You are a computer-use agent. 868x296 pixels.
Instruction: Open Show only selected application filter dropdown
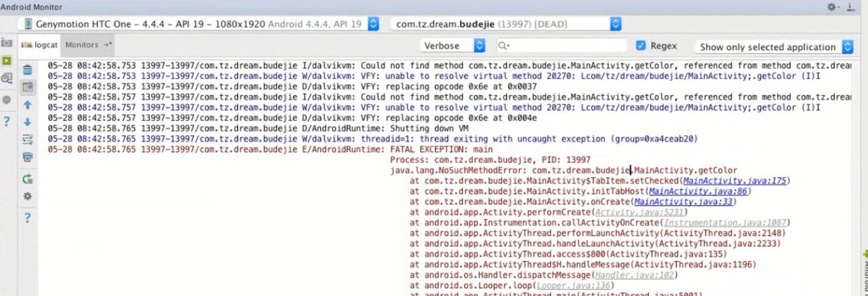[774, 47]
